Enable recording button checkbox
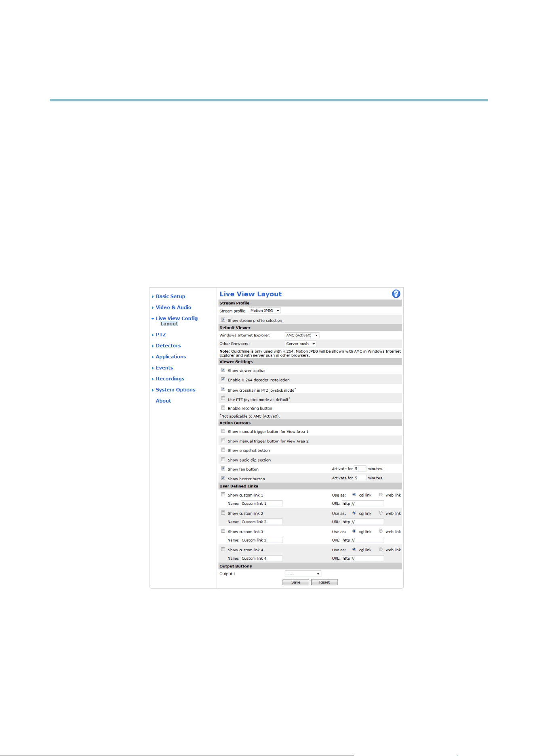The height and width of the screenshot is (756, 535). point(223,408)
